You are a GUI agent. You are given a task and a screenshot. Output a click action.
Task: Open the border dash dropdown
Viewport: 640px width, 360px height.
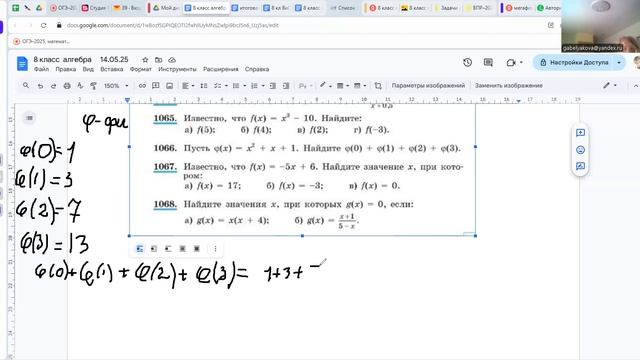(360, 86)
